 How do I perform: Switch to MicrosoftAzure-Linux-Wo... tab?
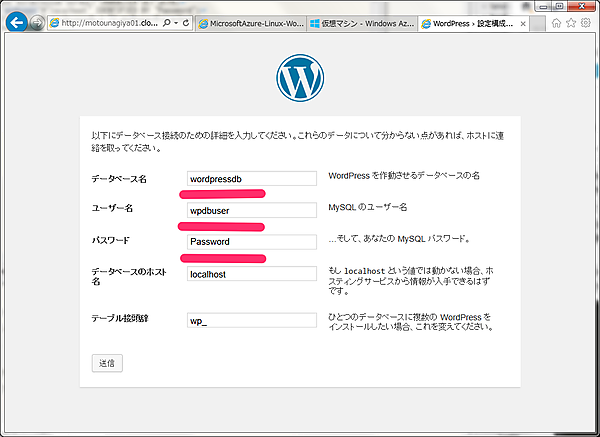(251, 24)
